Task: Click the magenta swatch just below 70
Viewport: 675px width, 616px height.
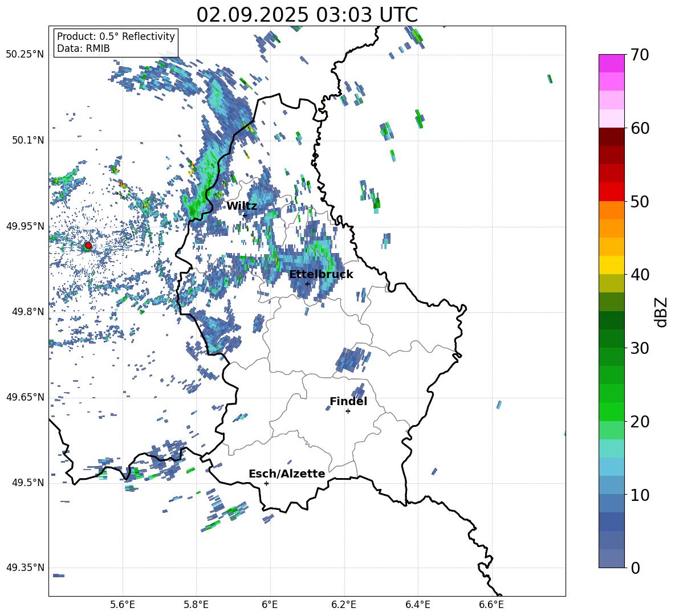Action: (x=612, y=63)
